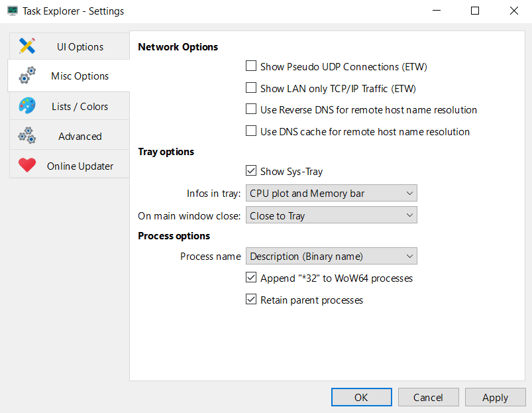The height and width of the screenshot is (413, 532).
Task: Cancel the settings dialog
Action: pyautogui.click(x=428, y=398)
